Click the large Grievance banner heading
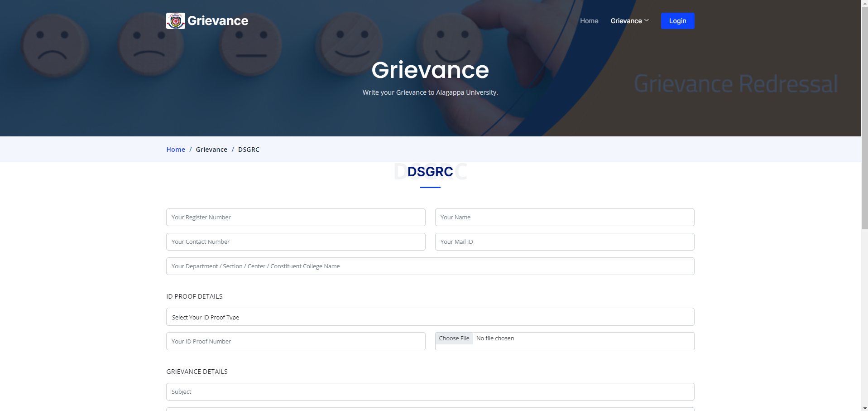The height and width of the screenshot is (411, 868). (x=430, y=70)
